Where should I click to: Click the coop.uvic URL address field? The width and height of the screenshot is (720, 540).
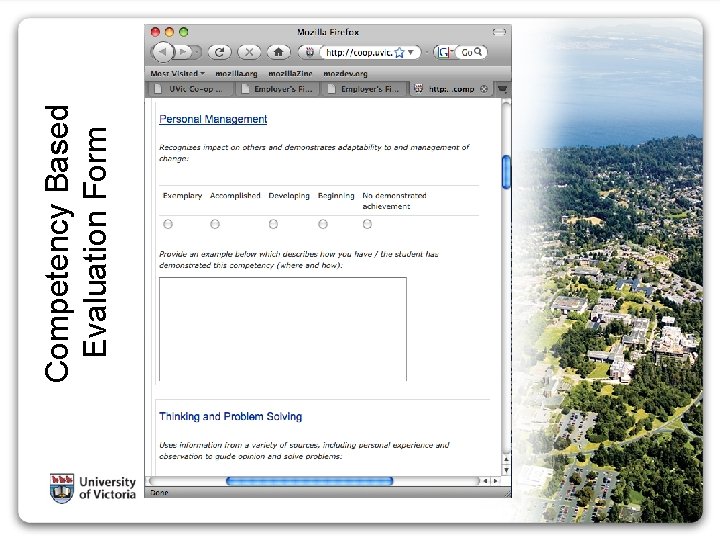pyautogui.click(x=358, y=52)
